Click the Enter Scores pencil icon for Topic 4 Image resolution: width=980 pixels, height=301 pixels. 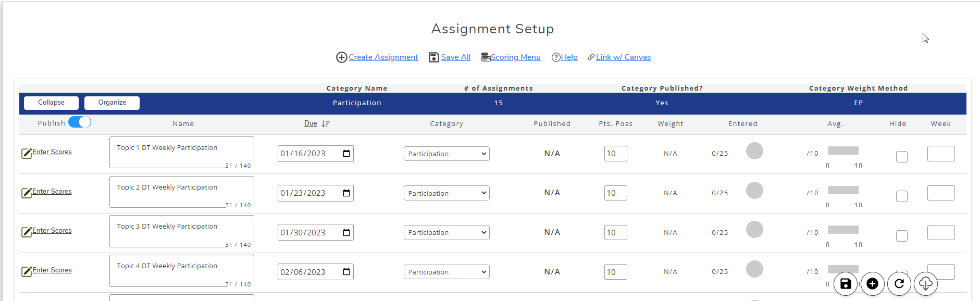27,271
